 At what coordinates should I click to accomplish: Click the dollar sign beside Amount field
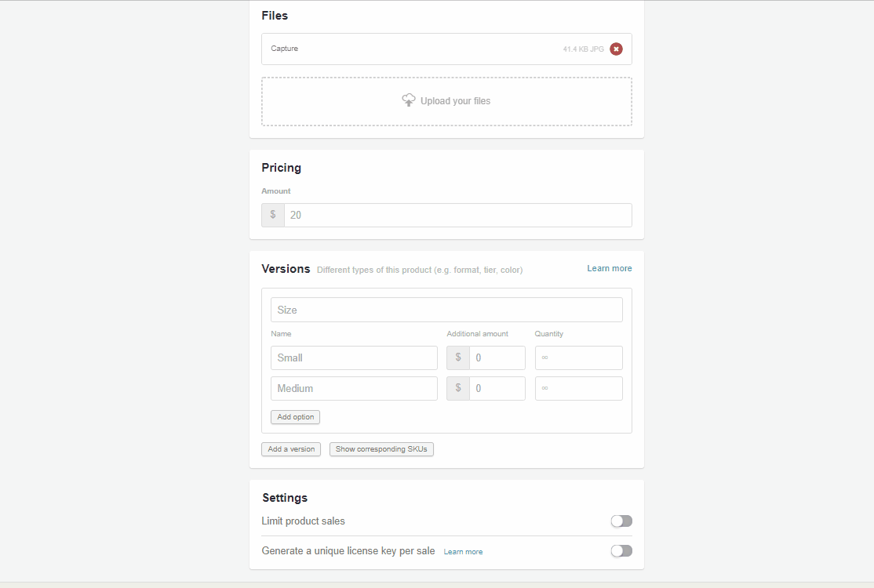[273, 215]
